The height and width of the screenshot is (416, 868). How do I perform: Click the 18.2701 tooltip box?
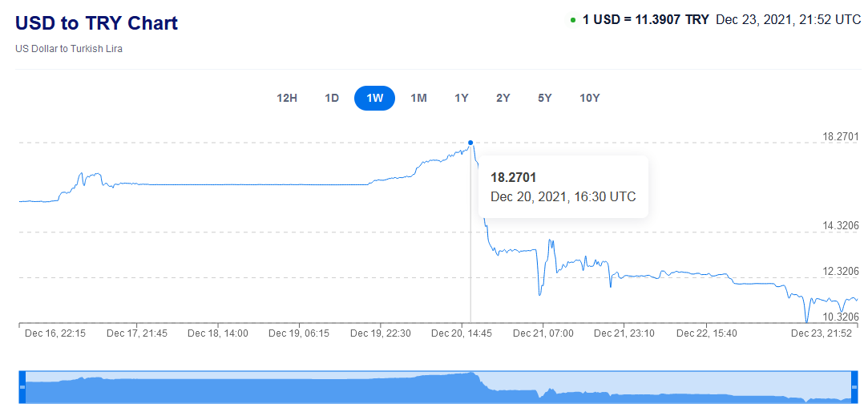coord(563,186)
